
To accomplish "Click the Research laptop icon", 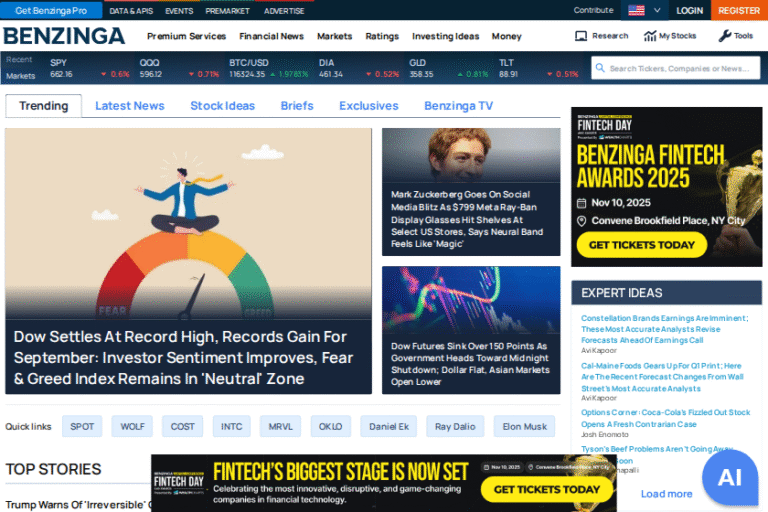I will coord(581,36).
